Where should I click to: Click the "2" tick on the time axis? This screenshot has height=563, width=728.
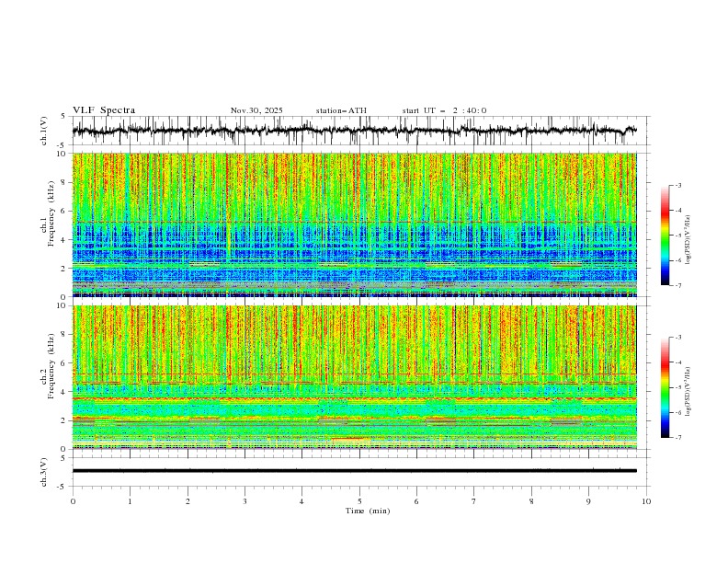188,501
